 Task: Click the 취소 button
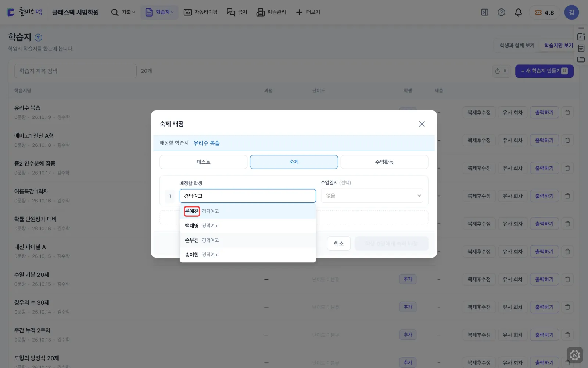338,244
